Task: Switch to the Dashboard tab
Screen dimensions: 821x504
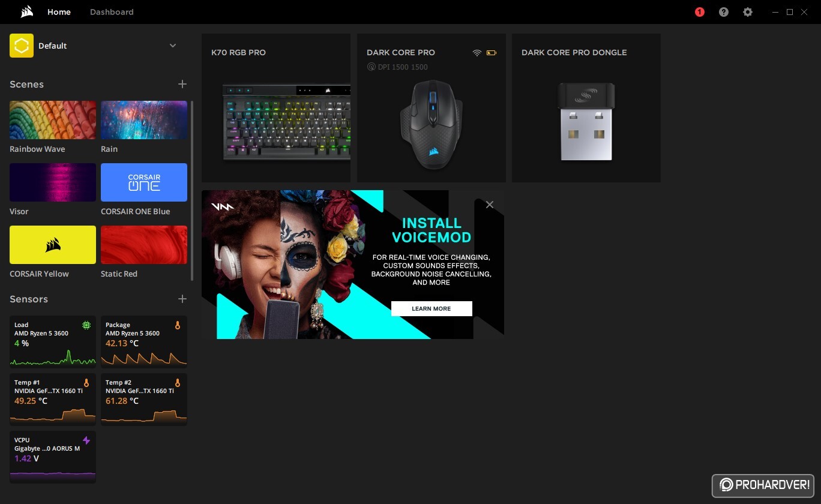Action: pos(112,12)
